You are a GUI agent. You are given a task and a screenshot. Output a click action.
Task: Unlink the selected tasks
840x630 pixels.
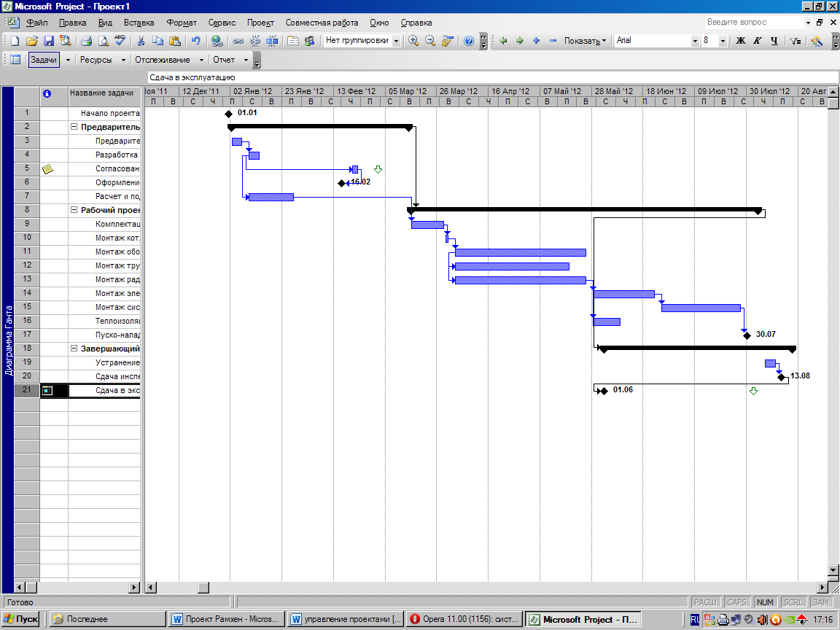click(255, 41)
